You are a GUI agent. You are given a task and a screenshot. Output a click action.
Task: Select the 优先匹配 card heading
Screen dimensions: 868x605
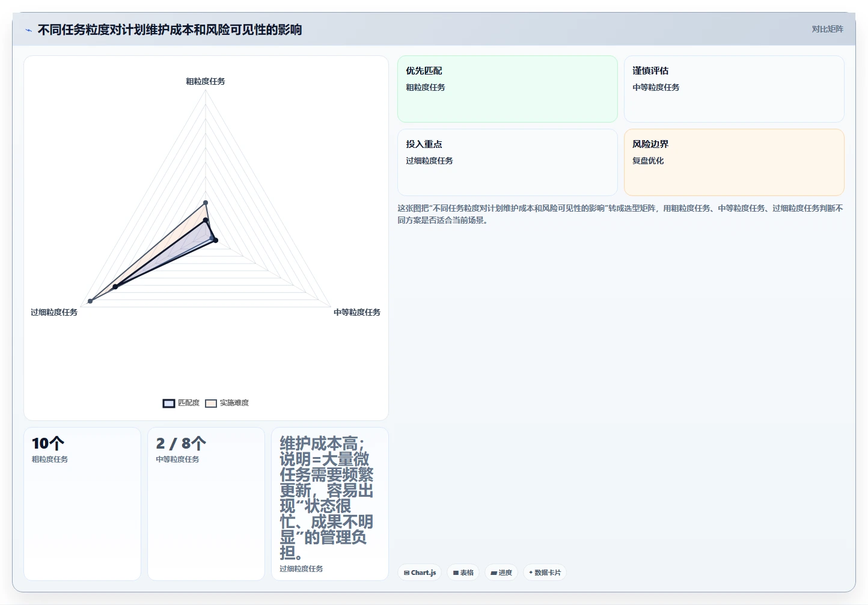point(424,71)
